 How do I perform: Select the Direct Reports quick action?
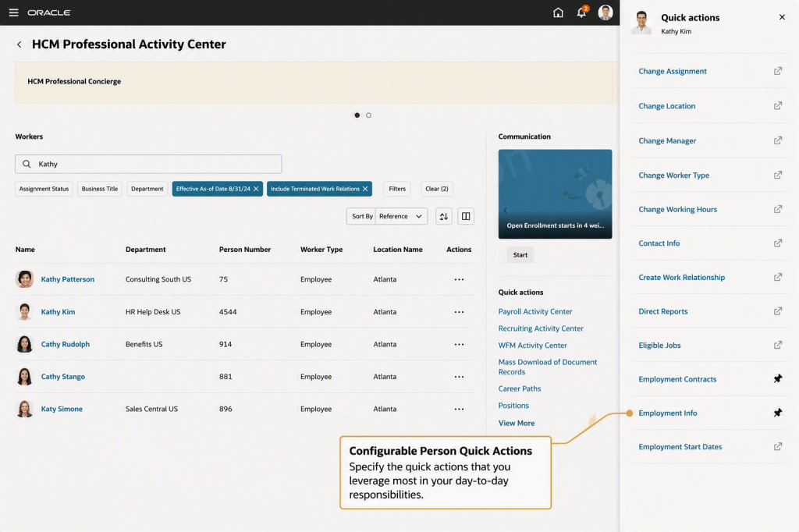(663, 311)
